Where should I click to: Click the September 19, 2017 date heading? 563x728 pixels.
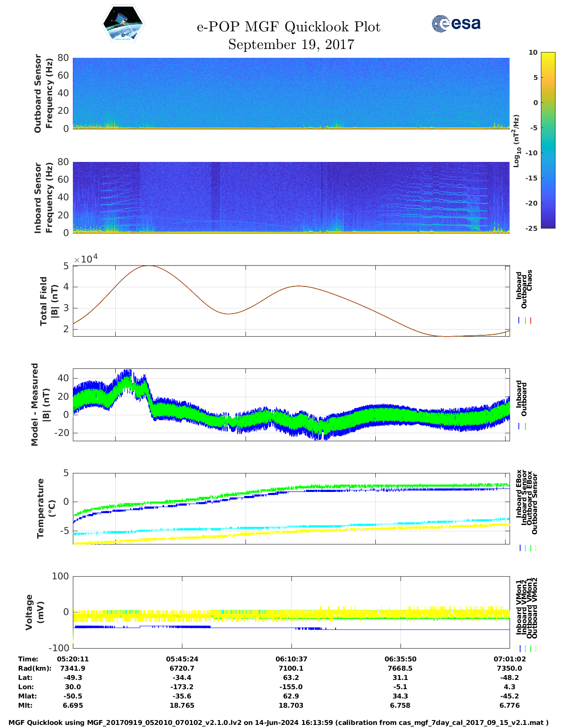(x=291, y=45)
